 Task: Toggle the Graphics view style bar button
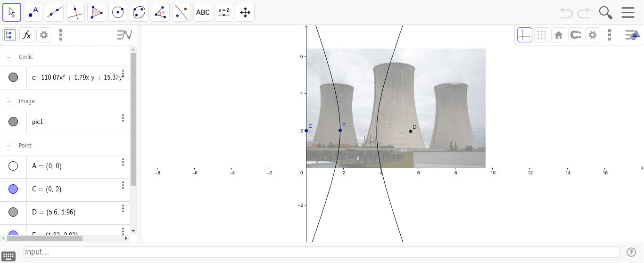[x=632, y=35]
